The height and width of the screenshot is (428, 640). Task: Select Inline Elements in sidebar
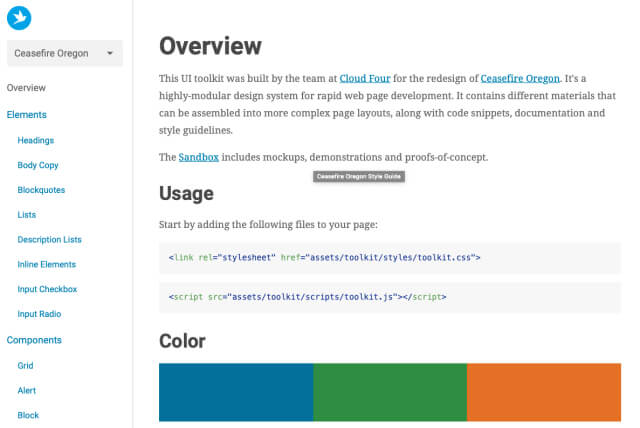(x=47, y=264)
